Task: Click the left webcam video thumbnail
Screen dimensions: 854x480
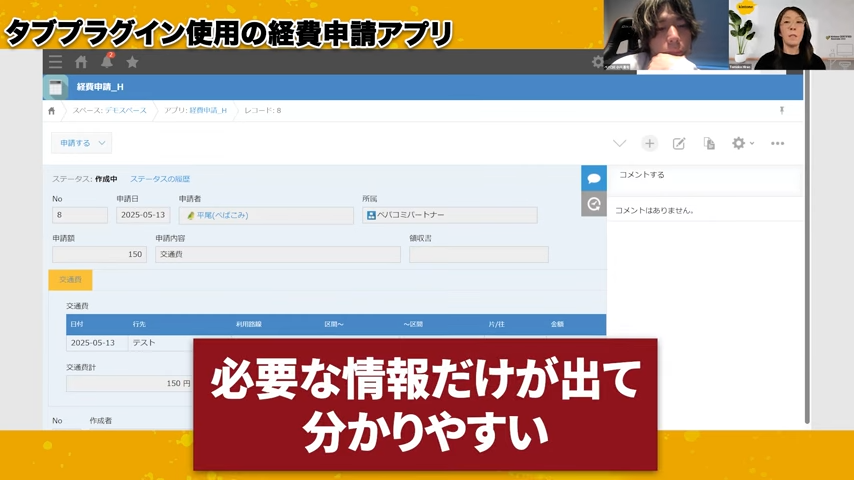Action: (666, 35)
